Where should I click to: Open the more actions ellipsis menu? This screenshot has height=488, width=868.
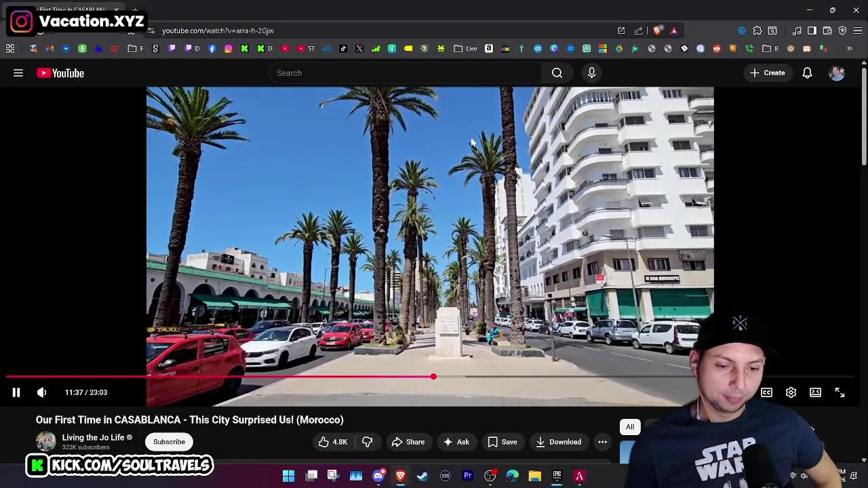[x=602, y=442]
